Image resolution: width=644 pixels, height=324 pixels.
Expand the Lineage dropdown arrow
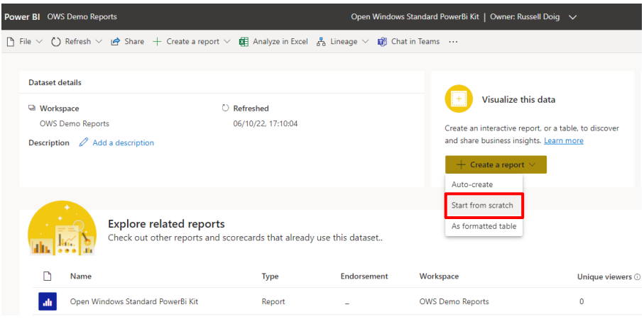[x=365, y=41]
